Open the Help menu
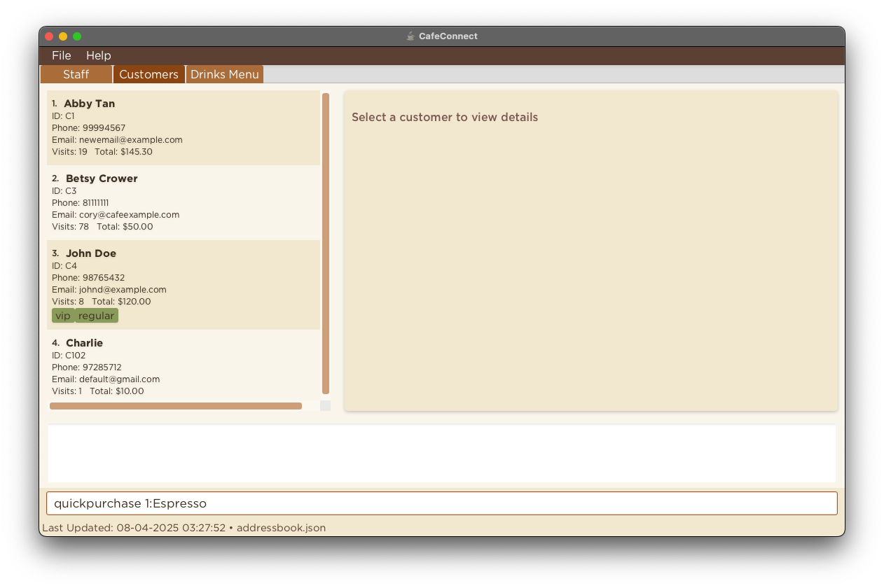This screenshot has height=588, width=884. coord(98,55)
